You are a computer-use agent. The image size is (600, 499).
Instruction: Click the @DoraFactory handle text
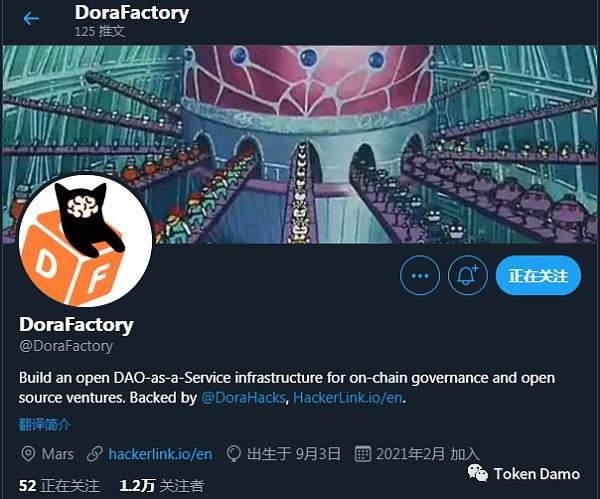point(66,346)
